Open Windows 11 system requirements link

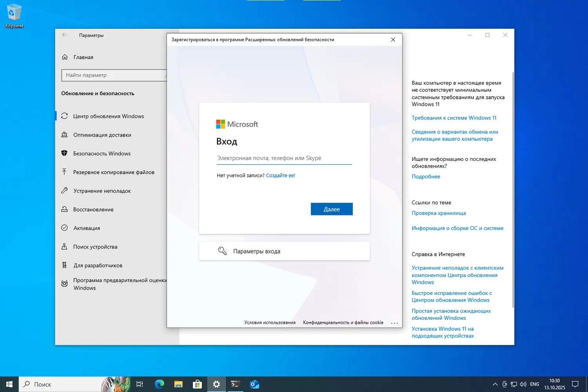click(x=454, y=118)
